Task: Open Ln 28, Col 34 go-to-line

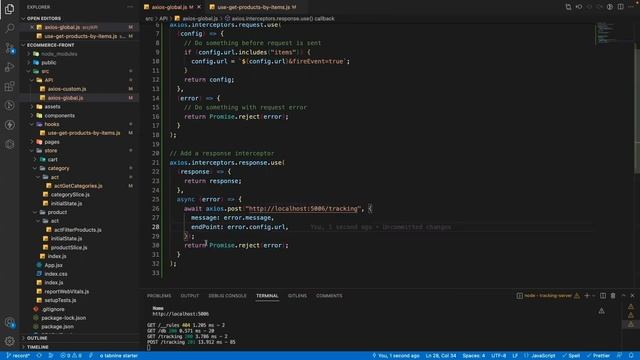Action: coord(441,356)
